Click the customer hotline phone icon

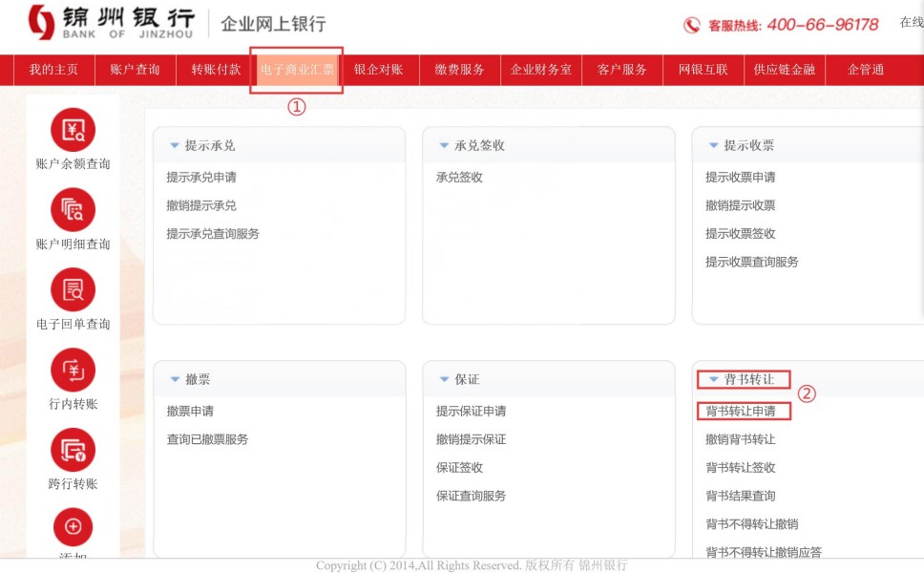tap(692, 25)
